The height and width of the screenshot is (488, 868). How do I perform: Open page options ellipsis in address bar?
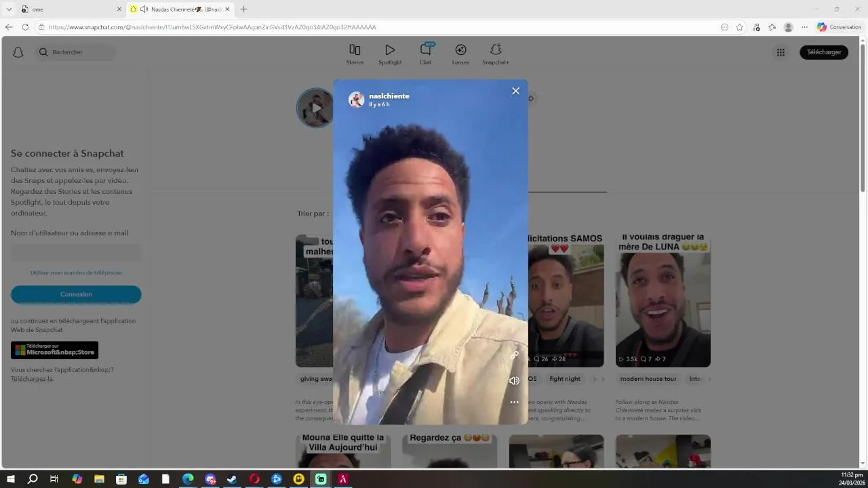coord(724,27)
